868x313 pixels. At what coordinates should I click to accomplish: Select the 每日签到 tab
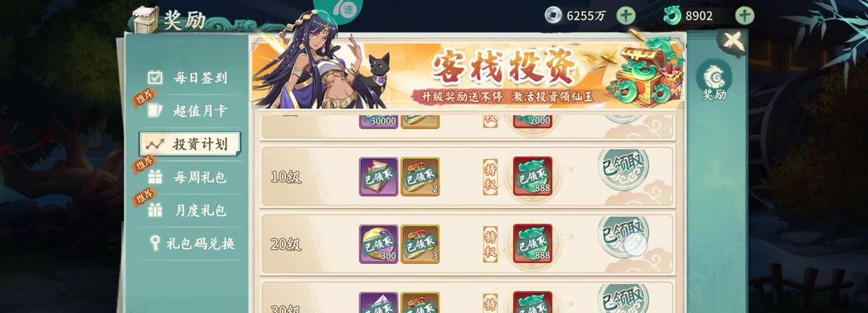click(187, 77)
